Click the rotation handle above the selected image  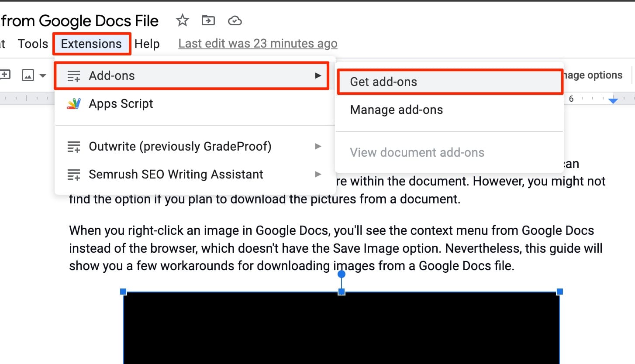click(x=342, y=274)
